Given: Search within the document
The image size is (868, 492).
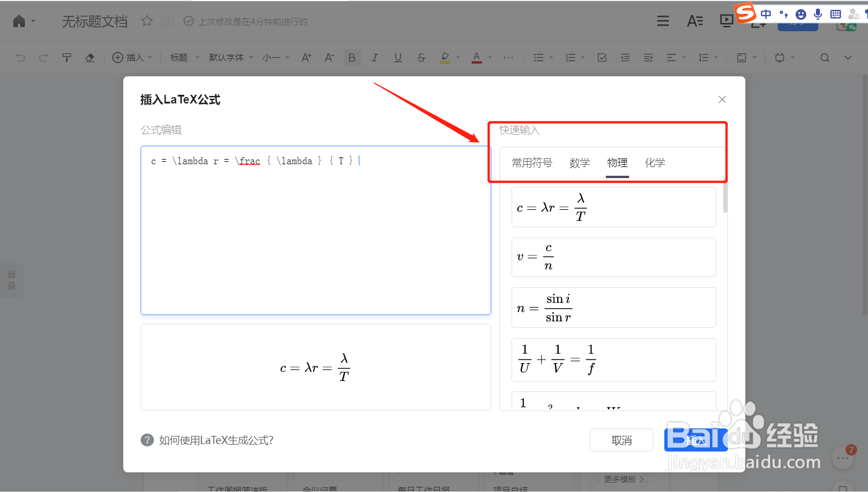Looking at the screenshot, I should [825, 57].
